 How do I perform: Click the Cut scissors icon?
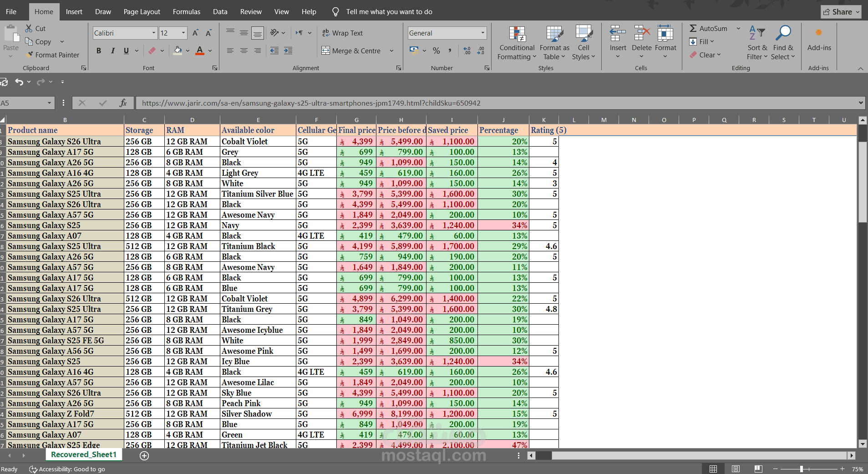[29, 28]
